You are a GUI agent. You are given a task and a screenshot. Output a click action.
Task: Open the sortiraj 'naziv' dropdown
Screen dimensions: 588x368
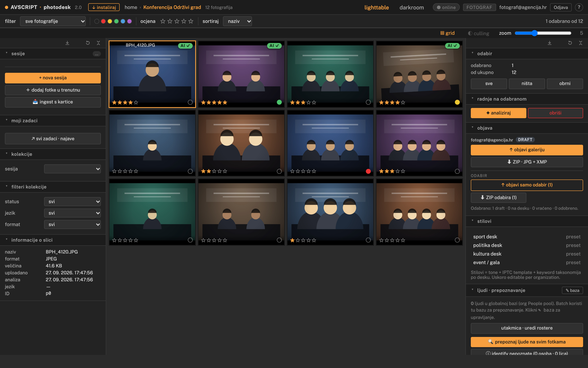[x=237, y=21]
